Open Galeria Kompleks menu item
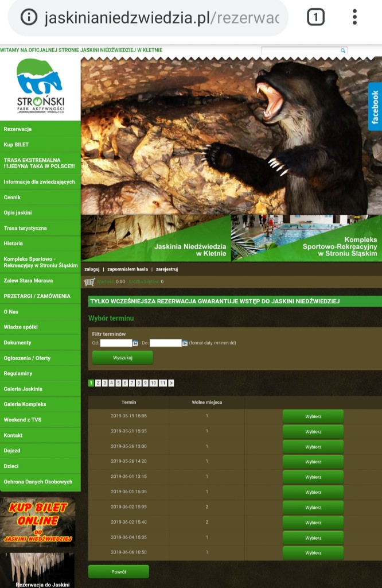 [40, 404]
